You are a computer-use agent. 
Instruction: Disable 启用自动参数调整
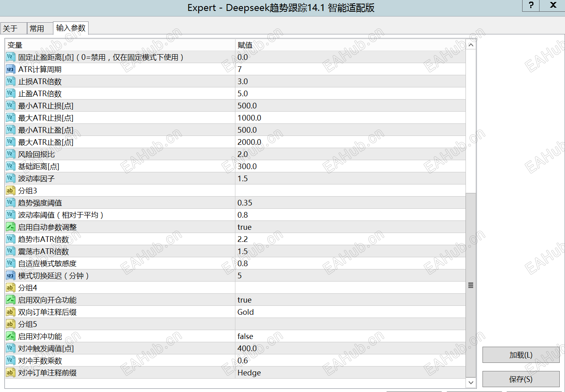(283, 227)
